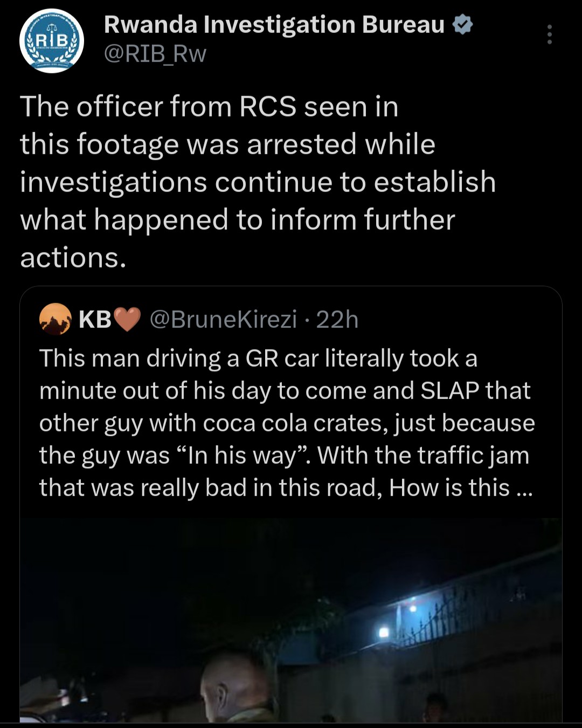Visit the @BruneKirezi handle
582x728 pixels.
[223, 319]
